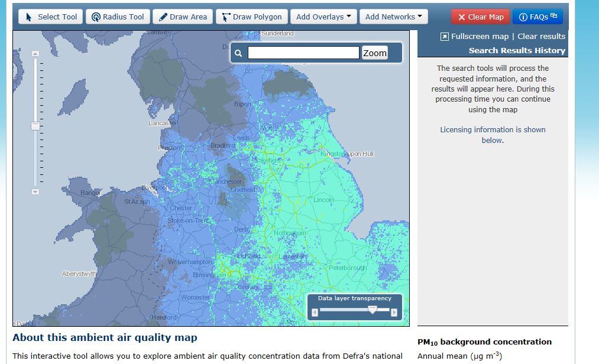Viewport: 599px width, 364px height.
Task: Select the Draw Polygon tool
Action: tap(252, 17)
